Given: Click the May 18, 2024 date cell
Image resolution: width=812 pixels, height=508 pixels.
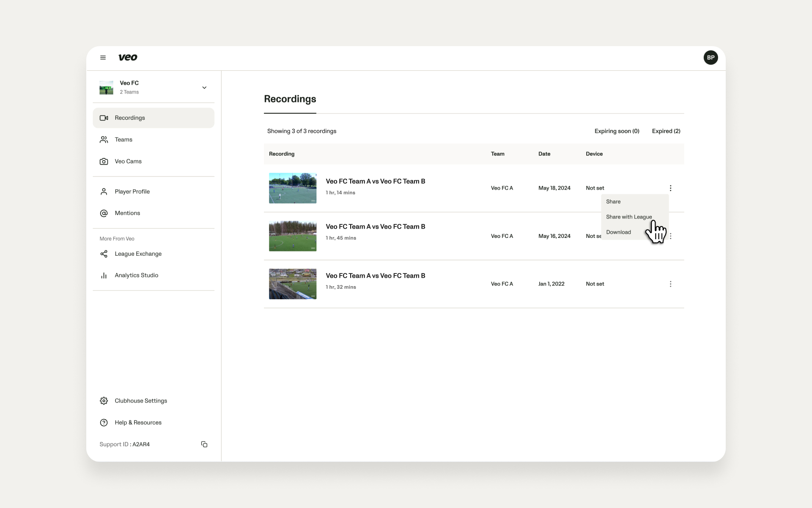Looking at the screenshot, I should click(x=554, y=188).
